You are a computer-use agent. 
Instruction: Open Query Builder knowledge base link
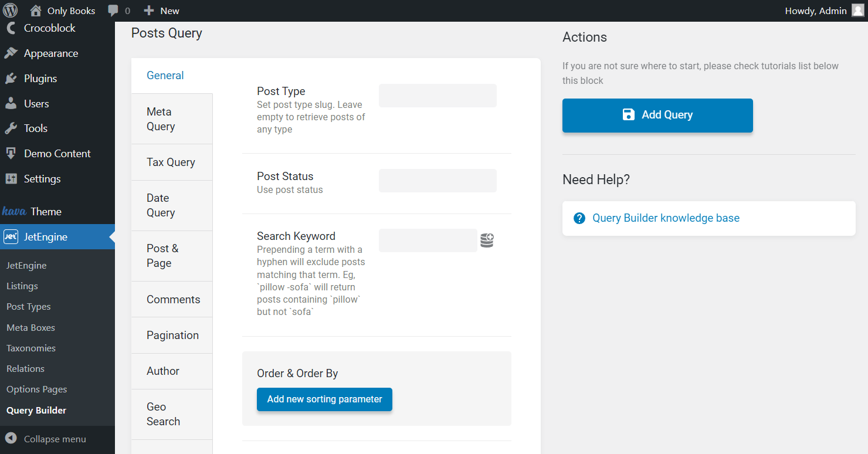pyautogui.click(x=666, y=218)
